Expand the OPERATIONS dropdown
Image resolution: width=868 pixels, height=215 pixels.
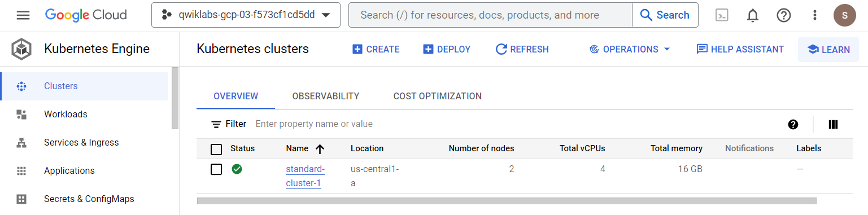(x=629, y=50)
